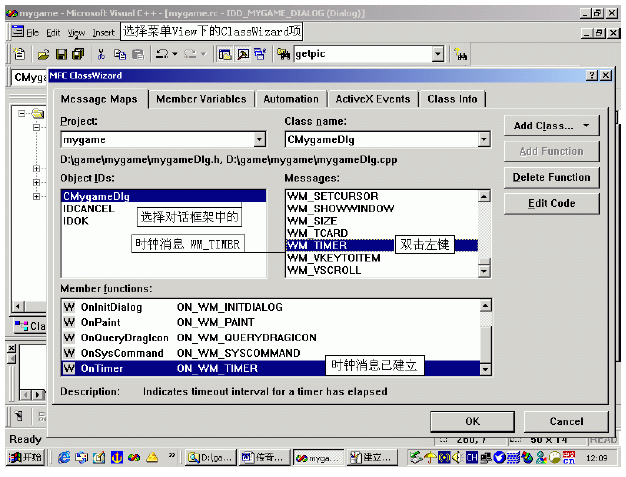This screenshot has width=626, height=477.
Task: Click the taskbar clock showing 12:09
Action: coord(597,458)
